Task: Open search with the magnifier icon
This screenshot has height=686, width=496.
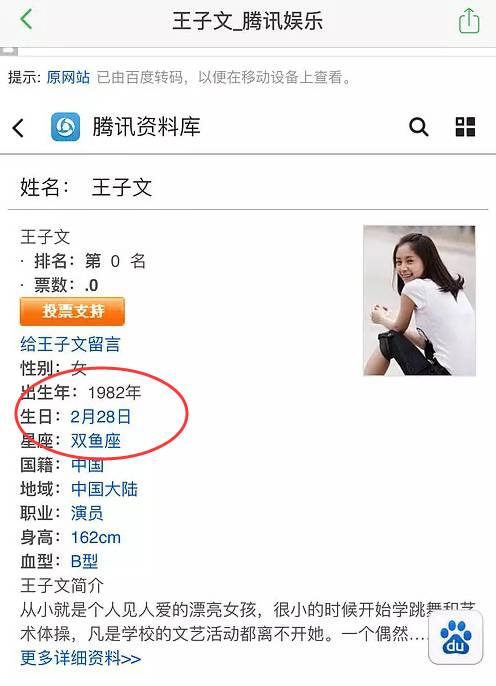Action: [419, 127]
